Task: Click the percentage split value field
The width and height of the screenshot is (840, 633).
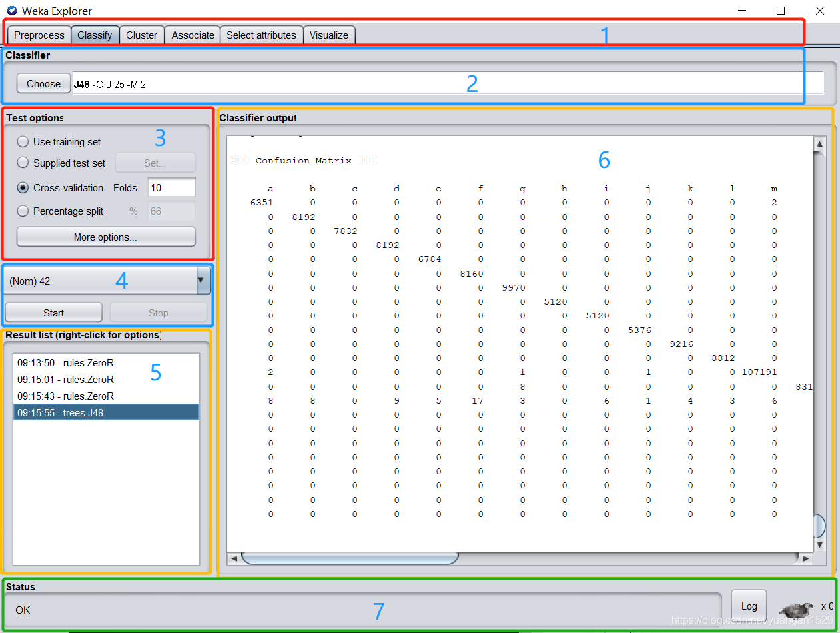Action: pos(171,211)
